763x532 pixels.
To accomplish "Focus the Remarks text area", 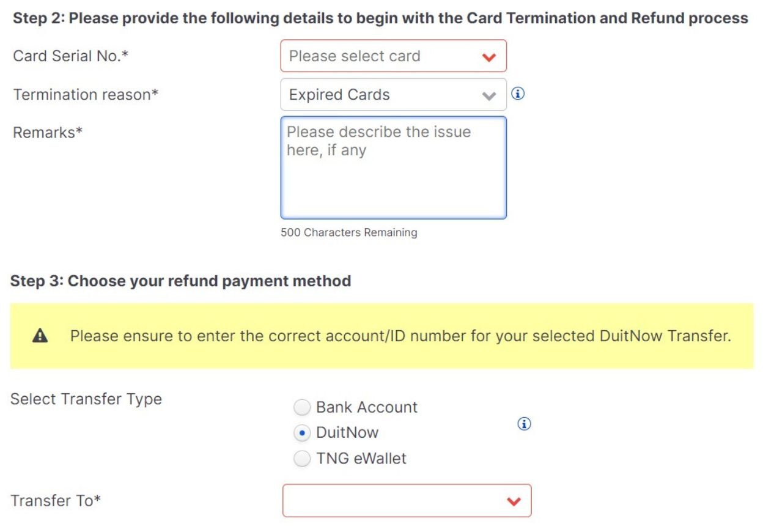I will pos(393,177).
